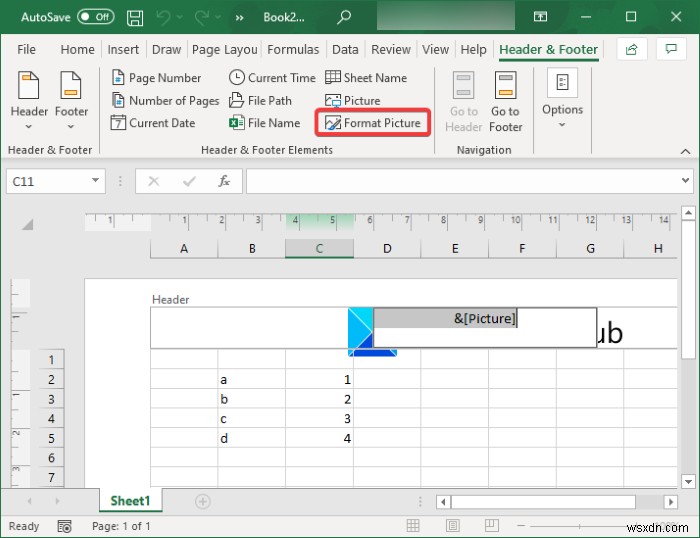Screen dimensions: 700x538
Task: Switch to the Home tab
Action: [77, 50]
